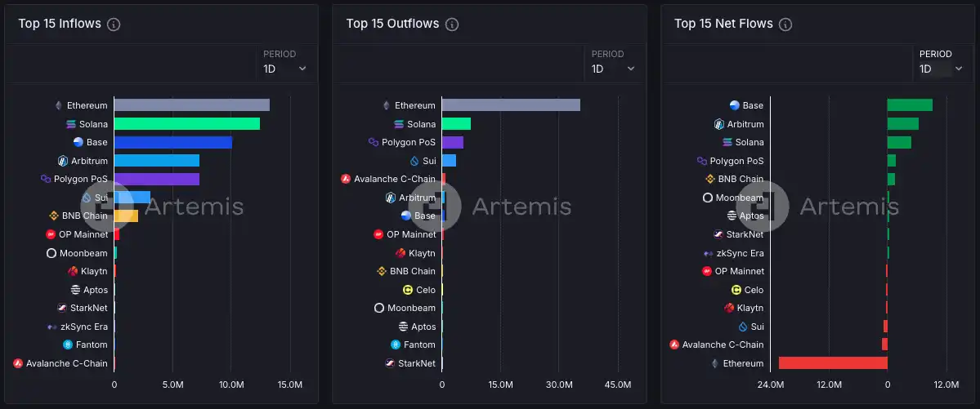This screenshot has width=980, height=409.
Task: Click the purple Polygon PoS bar in Outflows
Action: 452,142
